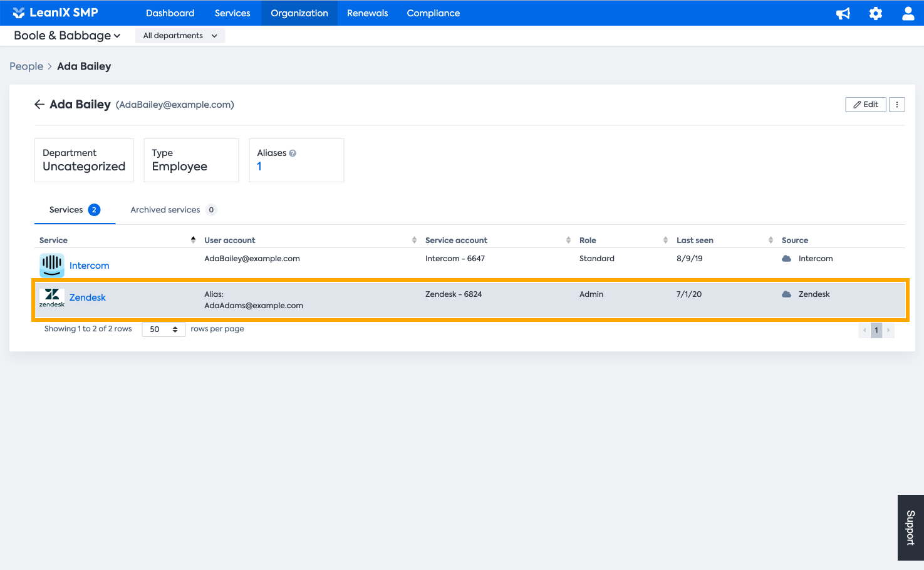Click the Showing 1 to 2 of 2 rows text

[x=88, y=329]
